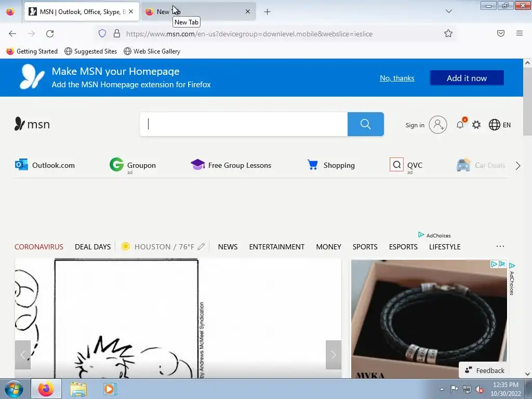
Task: Open the LIFESTYLE category
Action: point(445,247)
